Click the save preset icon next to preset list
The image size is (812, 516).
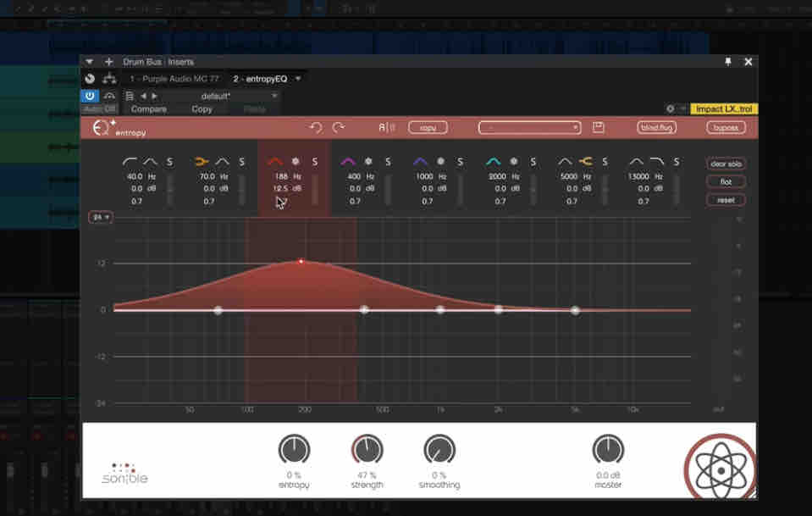point(599,126)
